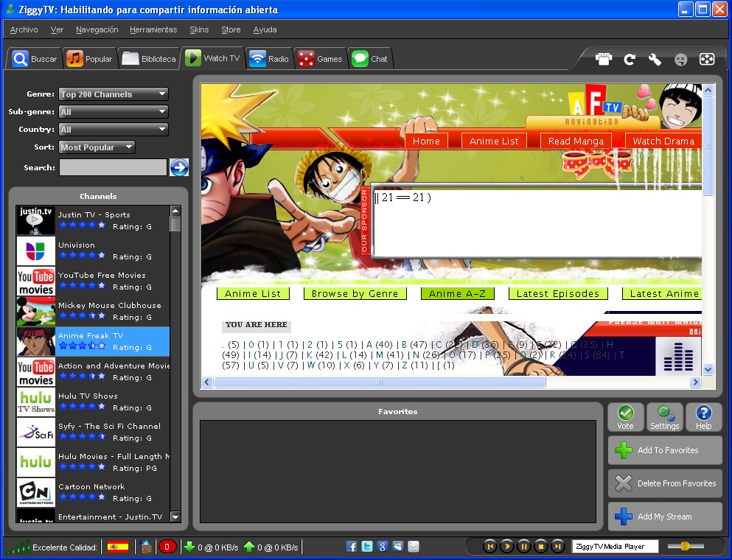Image resolution: width=732 pixels, height=560 pixels.
Task: Click the pause media button
Action: [524, 546]
